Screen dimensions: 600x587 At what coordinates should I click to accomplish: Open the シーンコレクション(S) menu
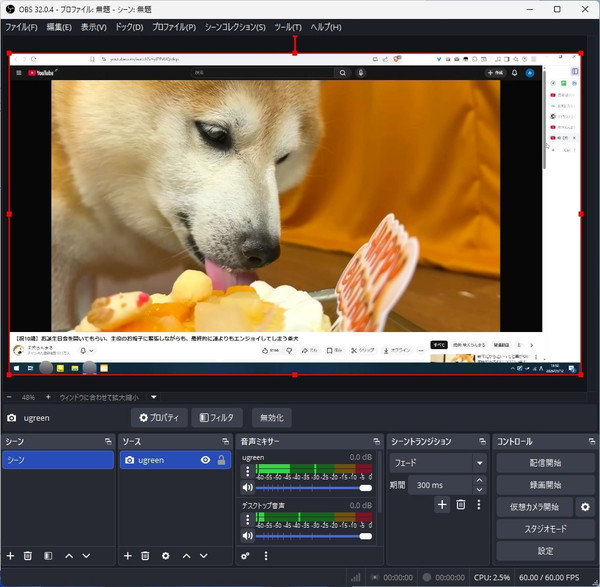pyautogui.click(x=235, y=27)
